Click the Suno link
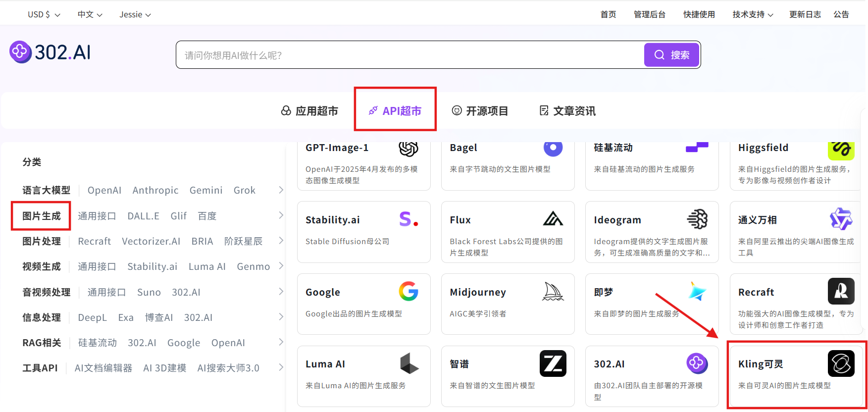The width and height of the screenshot is (868, 412). [x=149, y=292]
